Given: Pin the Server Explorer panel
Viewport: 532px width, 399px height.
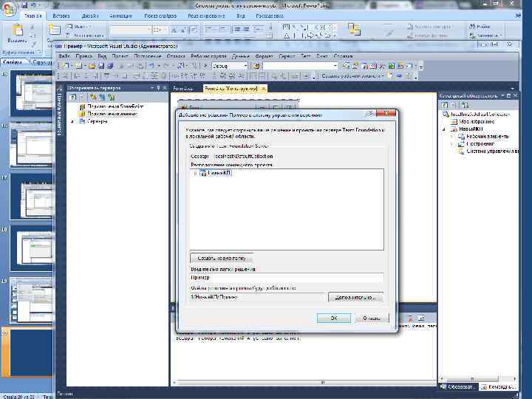Looking at the screenshot, I should 158,88.
